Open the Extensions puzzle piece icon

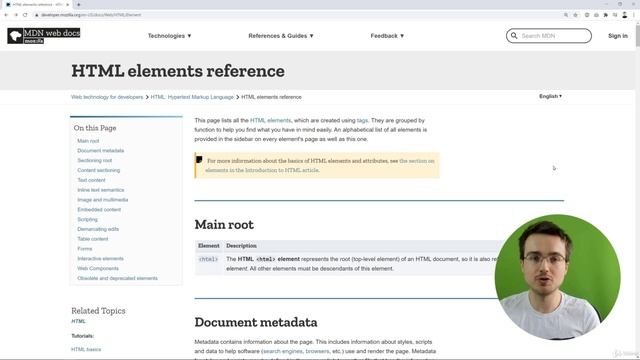click(x=606, y=15)
